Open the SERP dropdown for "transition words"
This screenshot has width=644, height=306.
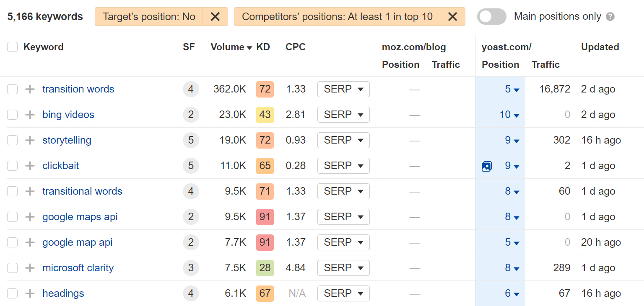(x=343, y=89)
